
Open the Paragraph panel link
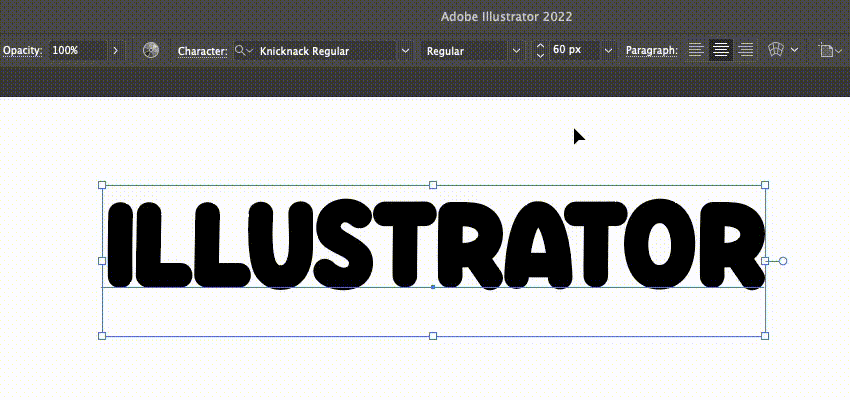coord(651,50)
